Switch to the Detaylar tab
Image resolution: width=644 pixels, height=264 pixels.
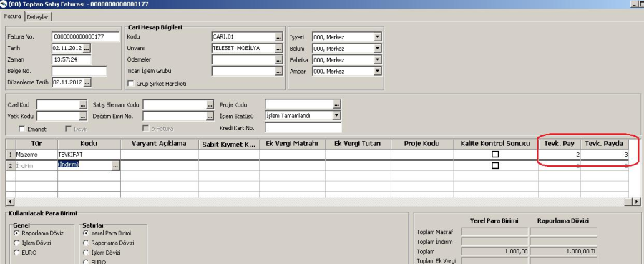(38, 17)
